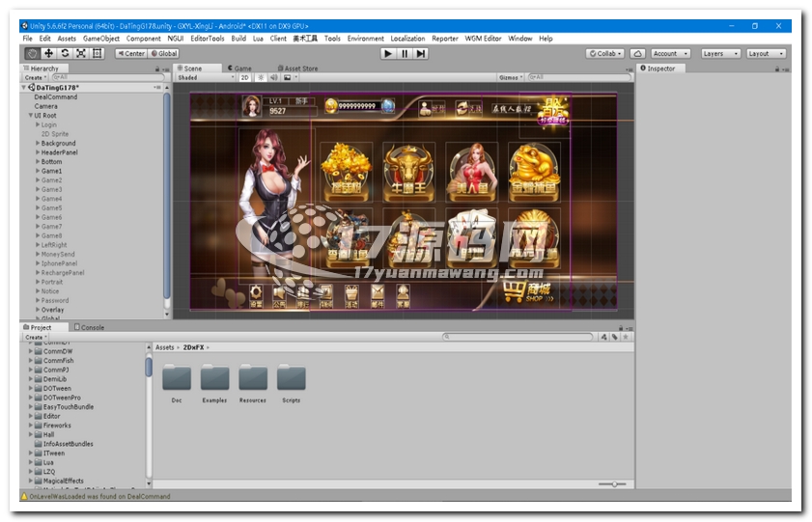Select Game1 in Hierarchy
The width and height of the screenshot is (812, 522).
tap(51, 171)
